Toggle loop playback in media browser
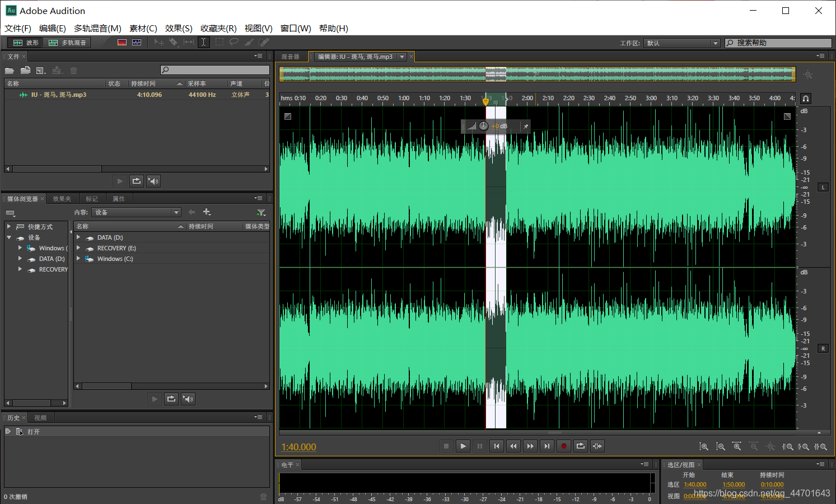This screenshot has height=504, width=836. [171, 399]
